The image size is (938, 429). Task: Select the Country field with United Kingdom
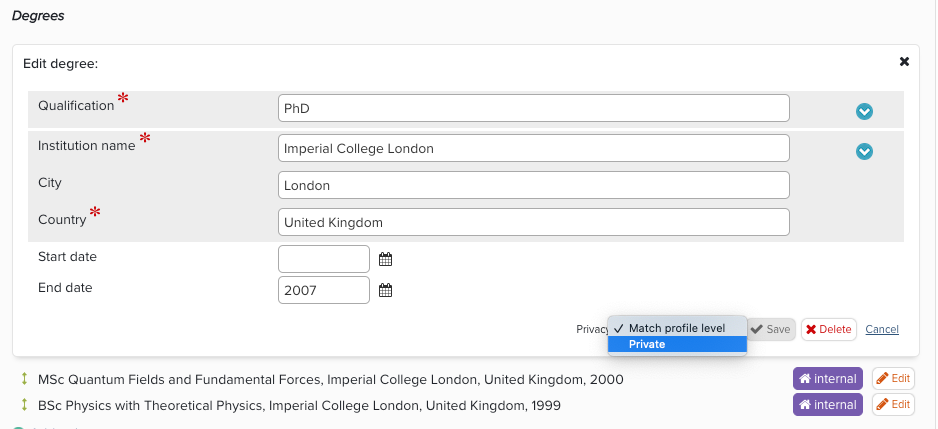(x=533, y=222)
